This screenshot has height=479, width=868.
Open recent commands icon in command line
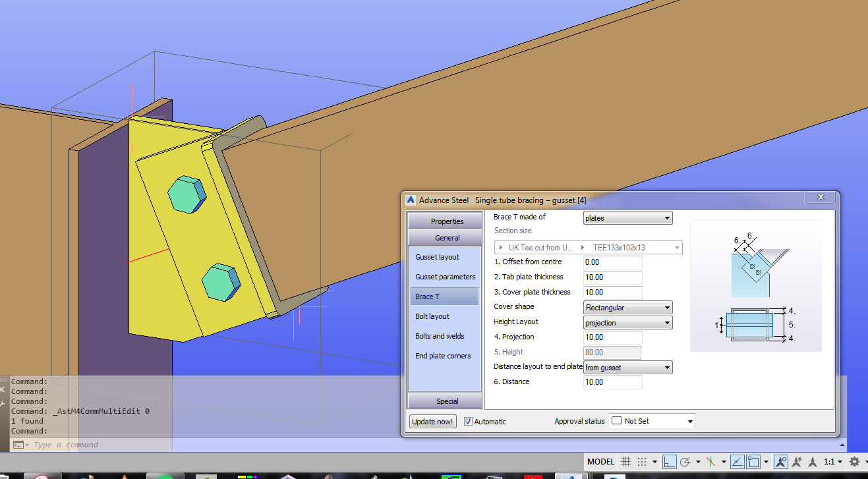[x=20, y=445]
